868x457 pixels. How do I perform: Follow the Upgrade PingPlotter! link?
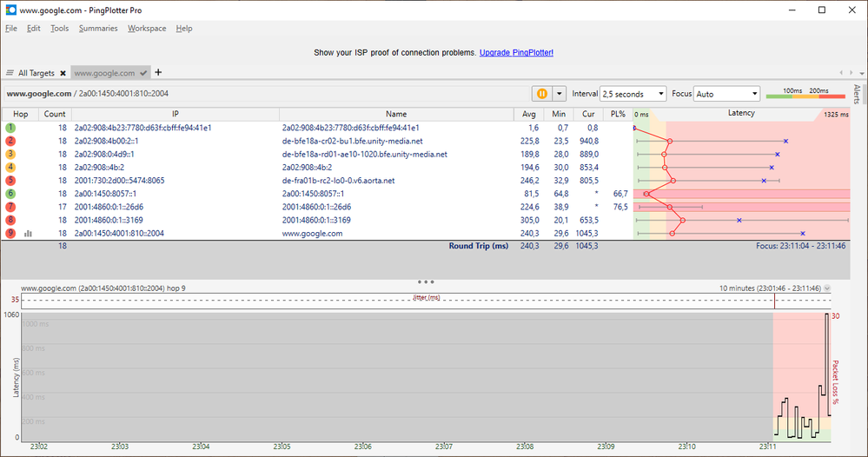(516, 52)
